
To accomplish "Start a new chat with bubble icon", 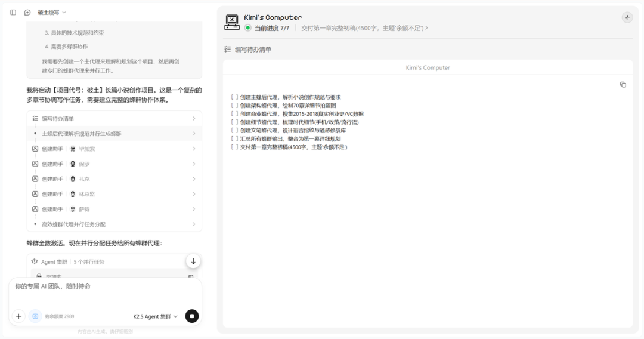I will [x=27, y=13].
